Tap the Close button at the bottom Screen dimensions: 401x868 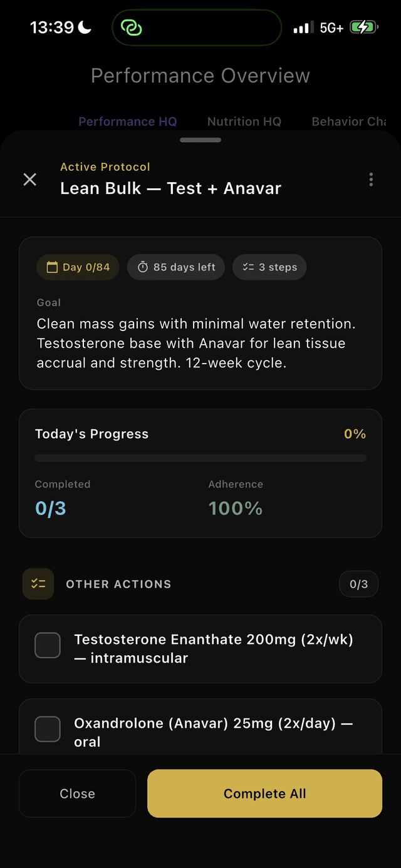coord(77,793)
